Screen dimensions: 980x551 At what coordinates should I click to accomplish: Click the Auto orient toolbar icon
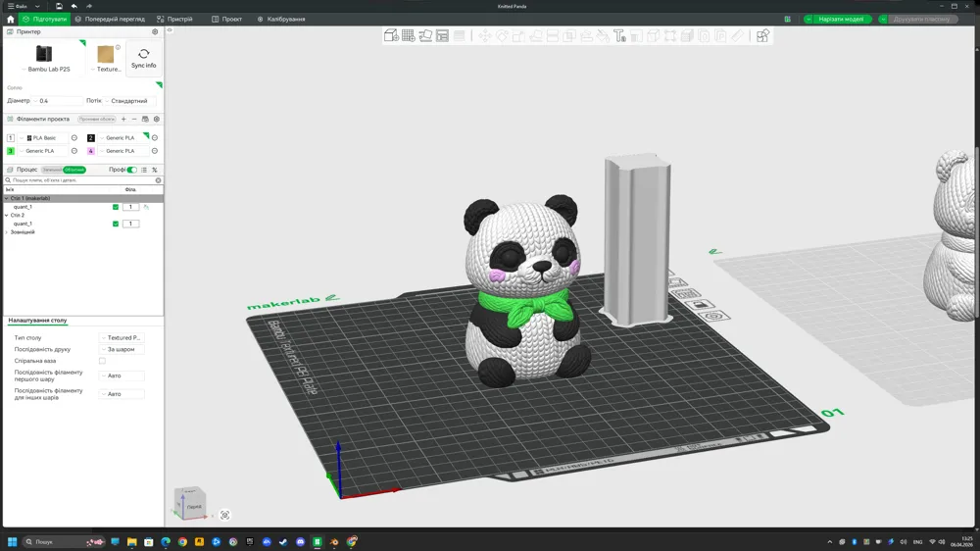[x=425, y=35]
